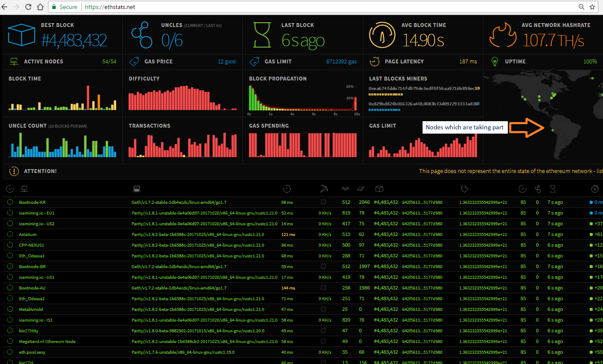
Task: Click the Best Block cube icon
Action: tap(21, 35)
